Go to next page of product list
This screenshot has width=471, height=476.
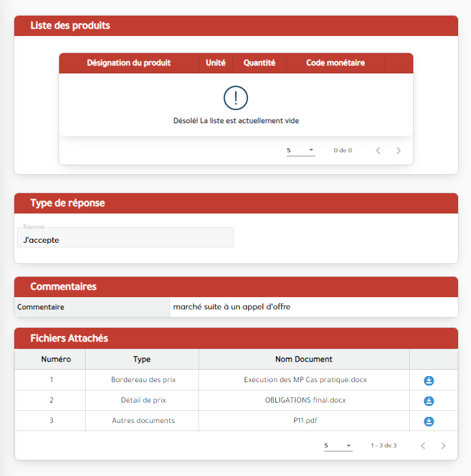coord(399,150)
